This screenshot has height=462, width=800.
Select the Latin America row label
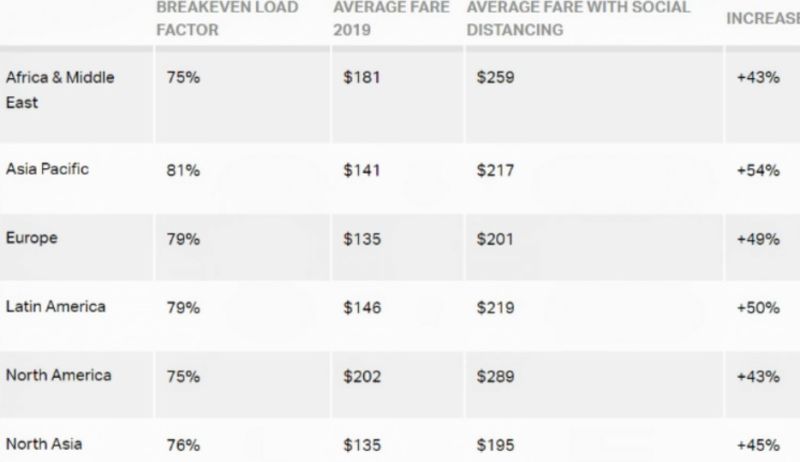(56, 306)
